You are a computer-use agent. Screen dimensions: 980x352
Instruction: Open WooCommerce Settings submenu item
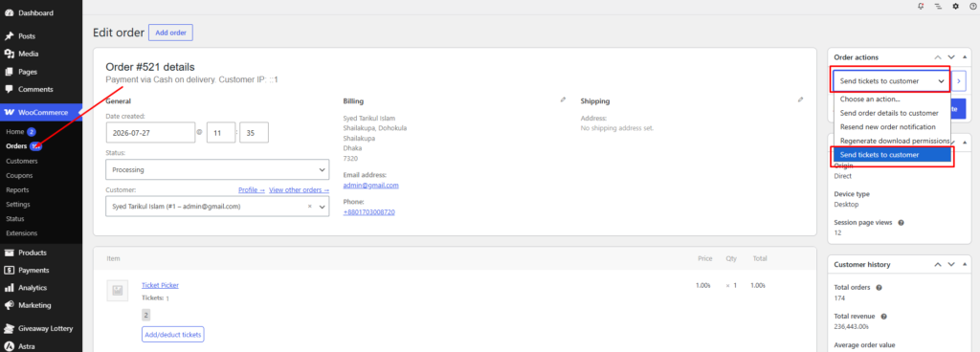pyautogui.click(x=18, y=204)
